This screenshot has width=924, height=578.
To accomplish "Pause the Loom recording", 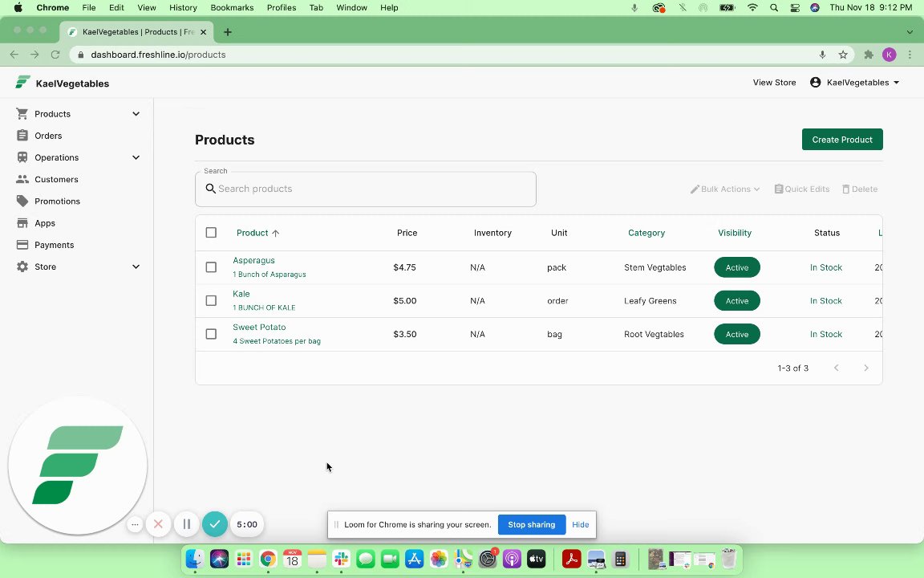I will pyautogui.click(x=186, y=524).
